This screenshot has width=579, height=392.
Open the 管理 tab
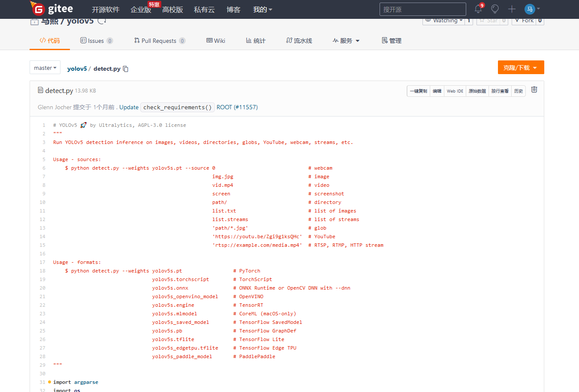[392, 41]
